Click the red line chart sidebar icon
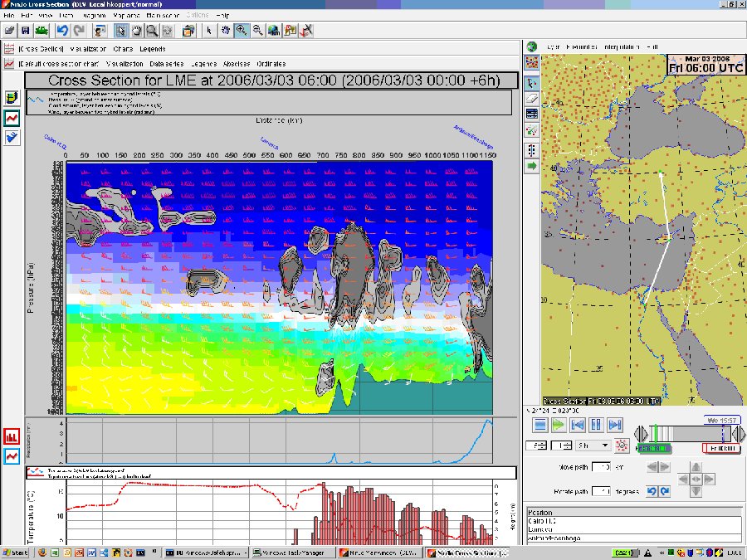 coord(12,118)
